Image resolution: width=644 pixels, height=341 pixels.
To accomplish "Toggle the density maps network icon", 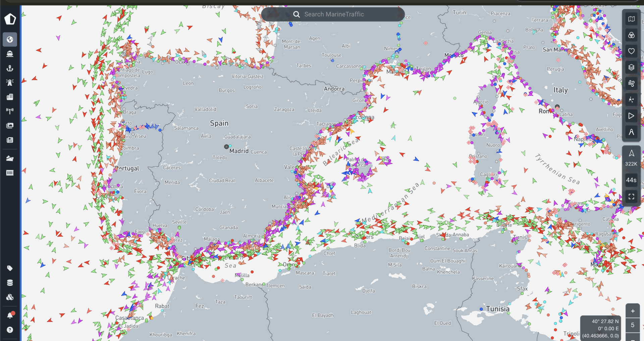I will pyautogui.click(x=631, y=99).
